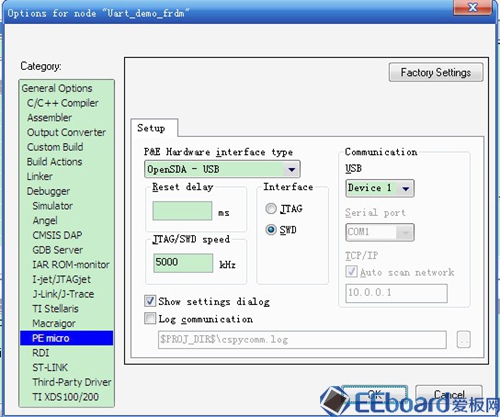
Task: Edit the JTAG/SWD speed field
Action: (x=183, y=263)
